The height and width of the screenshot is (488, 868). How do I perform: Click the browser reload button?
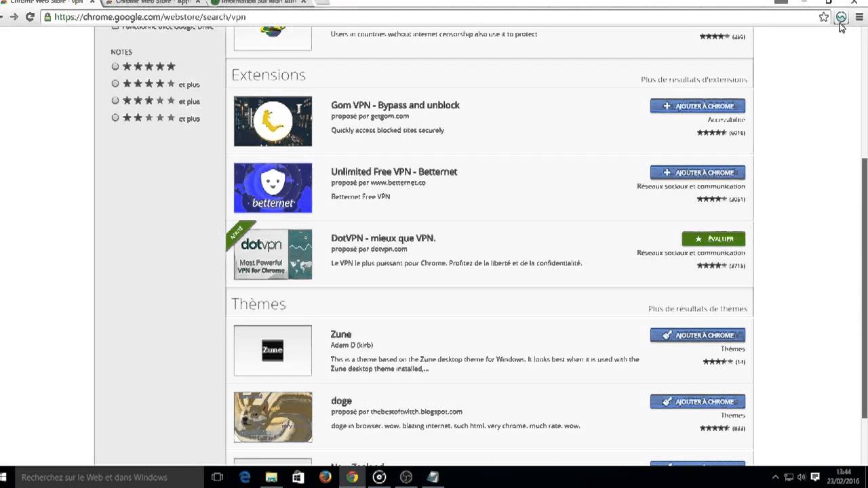click(30, 17)
